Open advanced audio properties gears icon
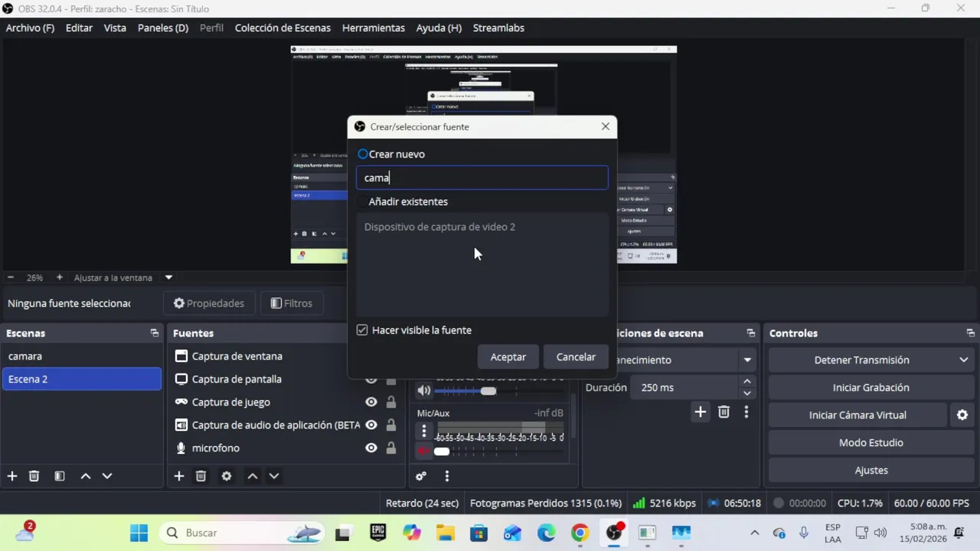The width and height of the screenshot is (980, 551). coord(421,476)
